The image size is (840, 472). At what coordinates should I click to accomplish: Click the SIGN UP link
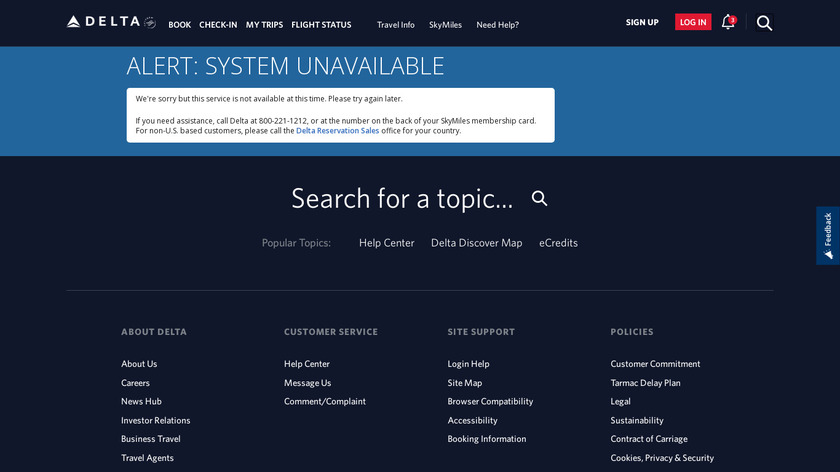(642, 23)
